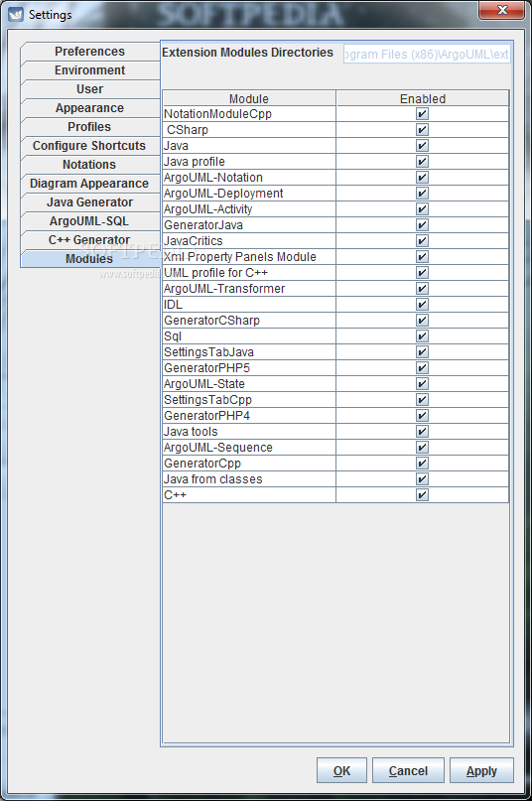
Task: Click the ArgoUML-Notation module name
Action: point(213,178)
